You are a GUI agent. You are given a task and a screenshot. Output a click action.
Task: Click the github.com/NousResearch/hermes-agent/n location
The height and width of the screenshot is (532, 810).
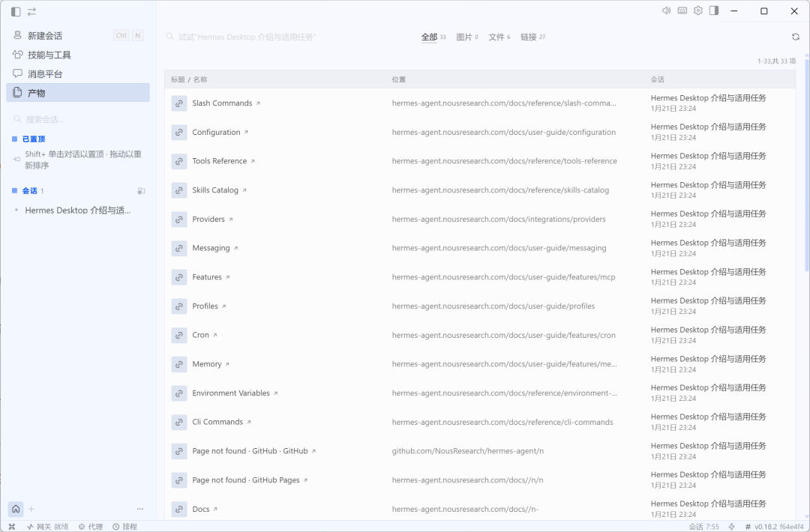(467, 451)
